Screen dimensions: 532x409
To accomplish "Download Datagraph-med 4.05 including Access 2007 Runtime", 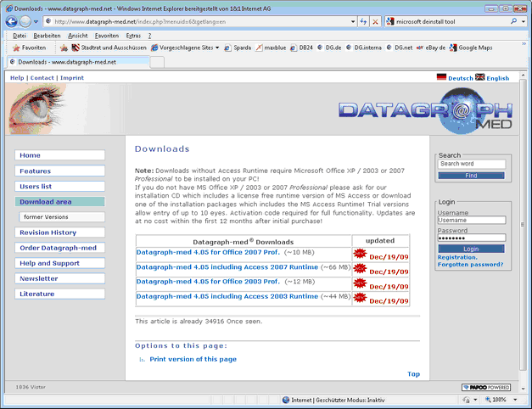I will tap(227, 267).
